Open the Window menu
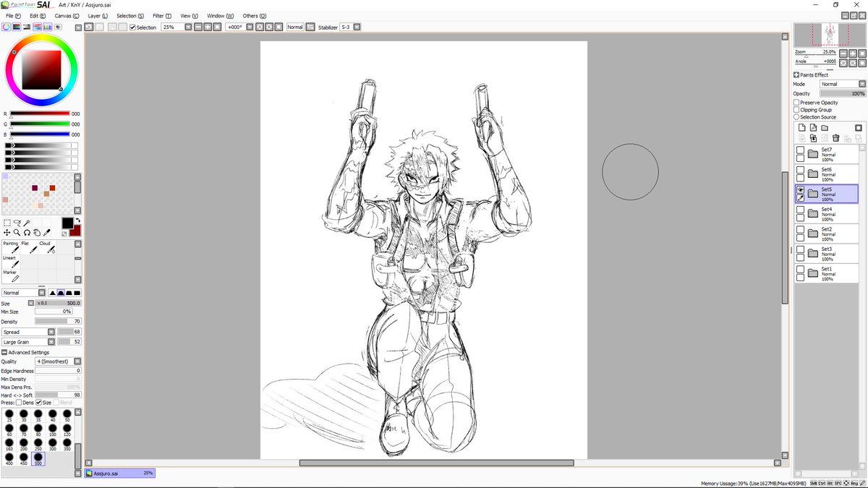The image size is (868, 488). coord(220,15)
